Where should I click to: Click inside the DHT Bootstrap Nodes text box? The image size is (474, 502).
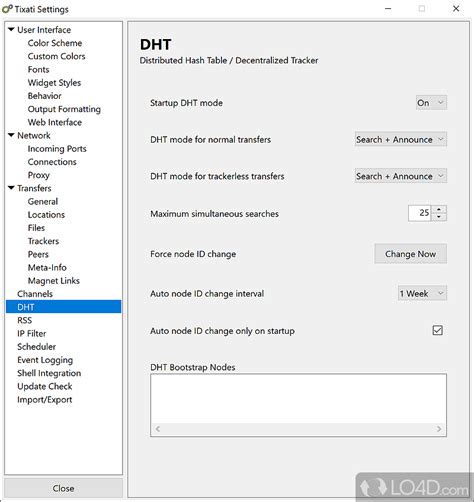click(298, 399)
